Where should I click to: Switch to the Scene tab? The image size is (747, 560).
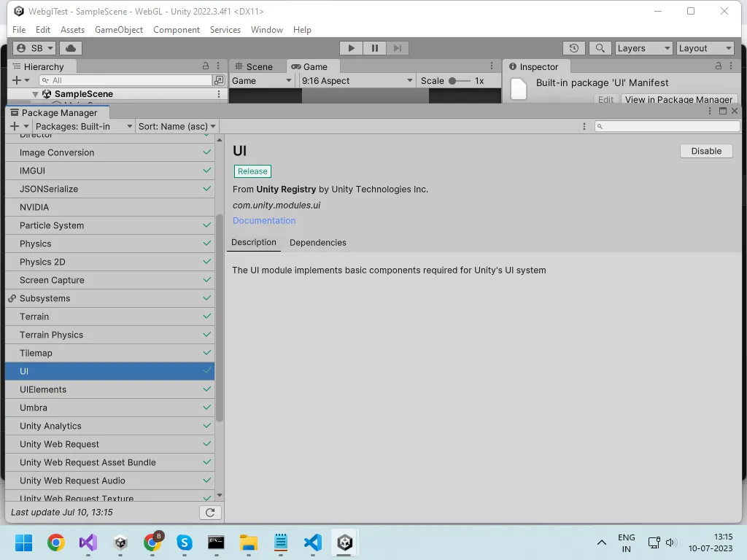(255, 66)
